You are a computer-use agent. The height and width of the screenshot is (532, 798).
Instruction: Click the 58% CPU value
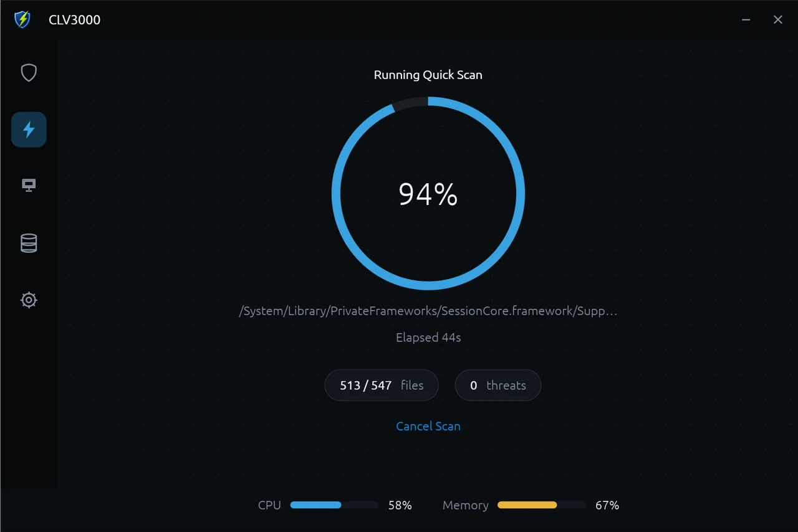point(400,505)
